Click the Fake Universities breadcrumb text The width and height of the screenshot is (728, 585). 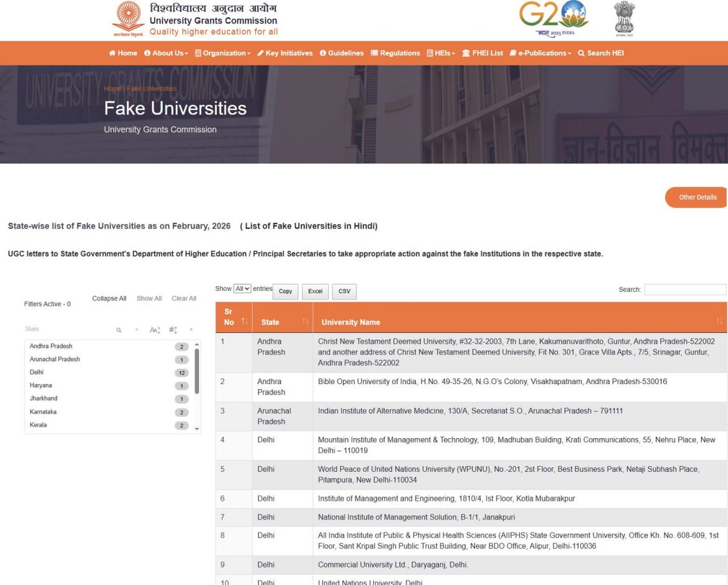[152, 89]
